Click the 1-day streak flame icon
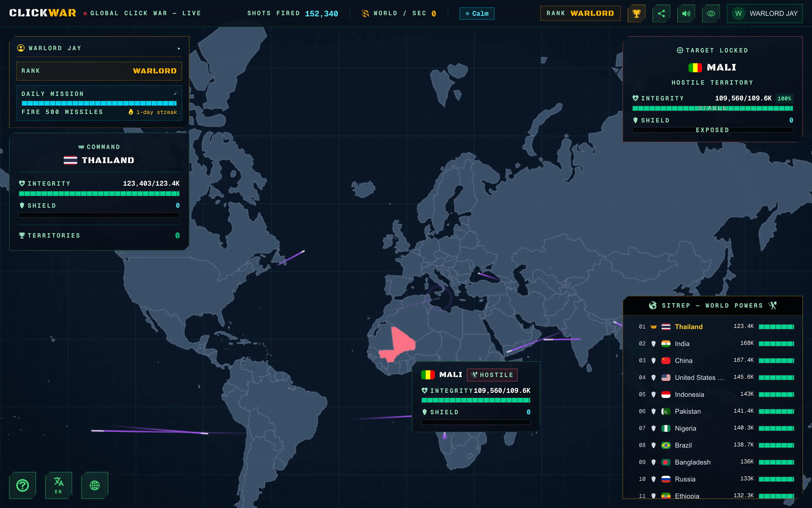This screenshot has height=508, width=812. 131,112
